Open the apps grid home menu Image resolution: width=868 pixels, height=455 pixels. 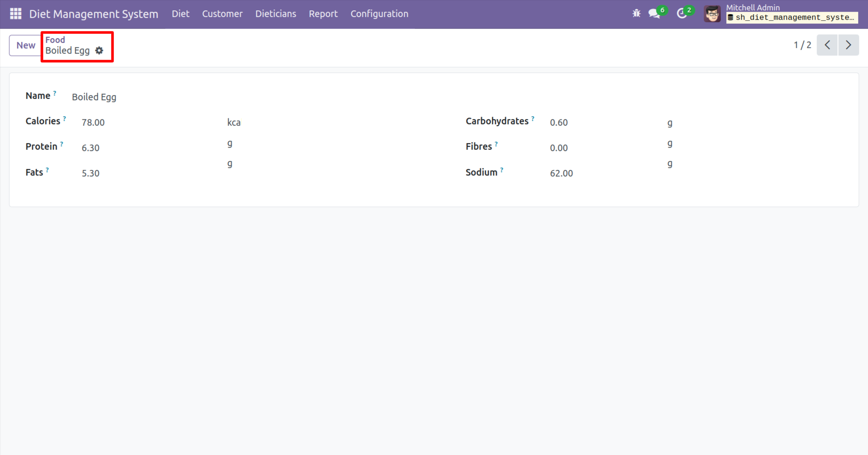tap(16, 14)
